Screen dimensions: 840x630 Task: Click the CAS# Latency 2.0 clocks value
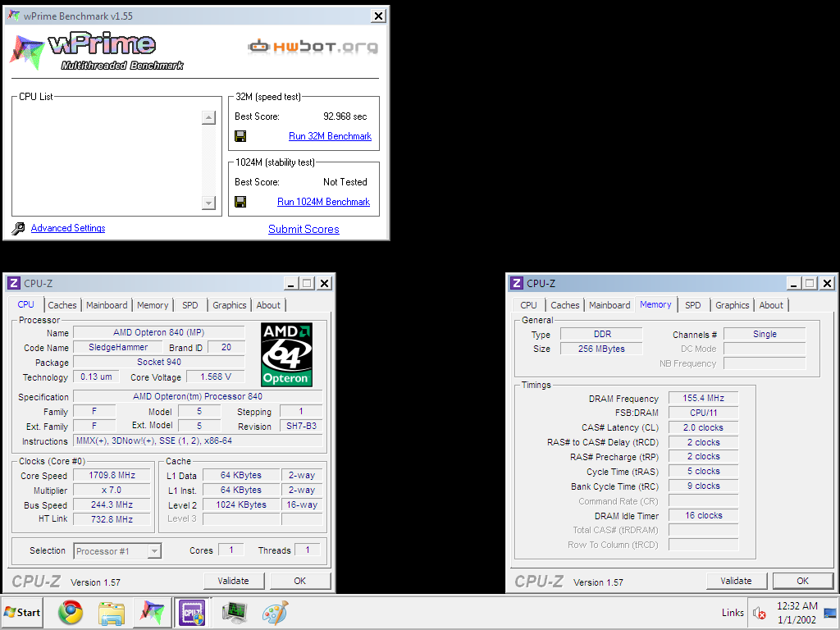(x=703, y=427)
